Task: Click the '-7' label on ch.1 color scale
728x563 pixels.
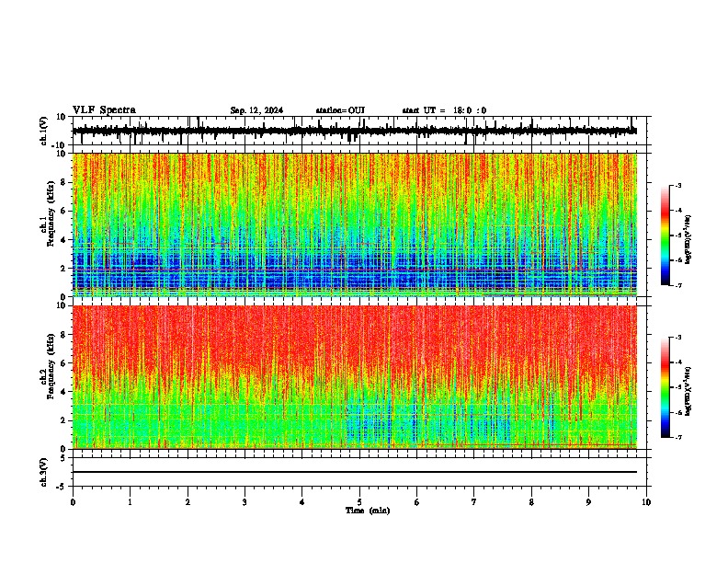Action: 678,285
